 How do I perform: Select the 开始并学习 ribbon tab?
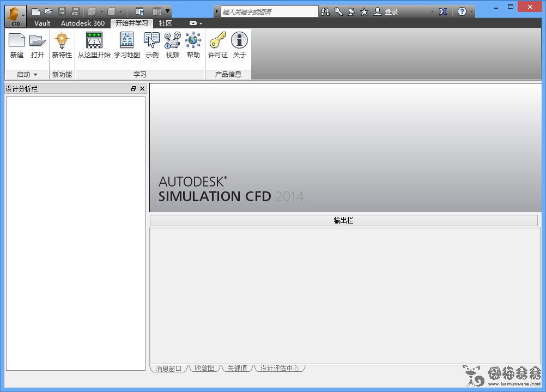[132, 23]
